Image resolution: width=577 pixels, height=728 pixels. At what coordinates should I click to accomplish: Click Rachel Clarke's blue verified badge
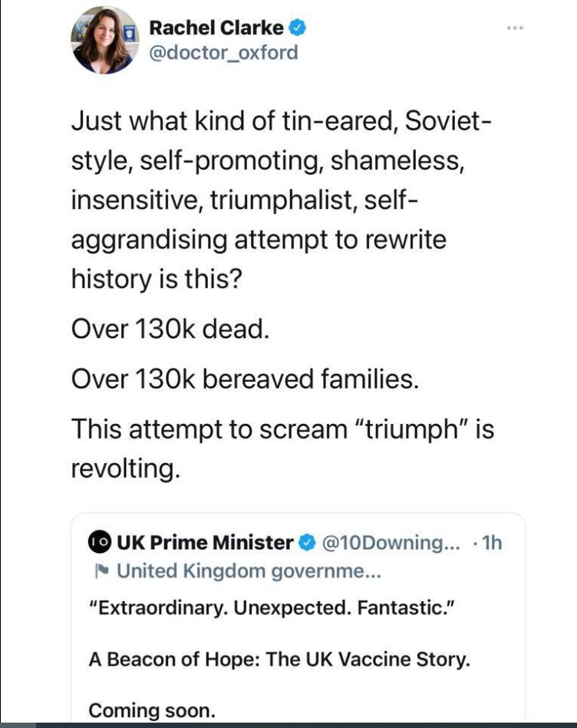tap(298, 28)
